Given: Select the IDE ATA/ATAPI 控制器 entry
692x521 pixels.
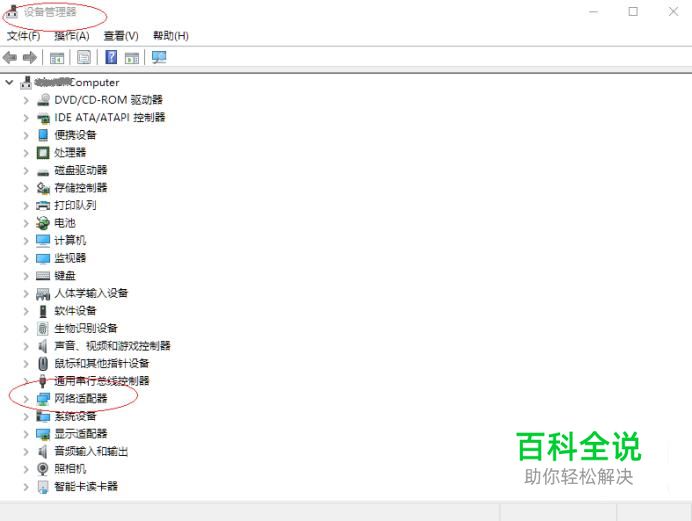Looking at the screenshot, I should coord(109,117).
